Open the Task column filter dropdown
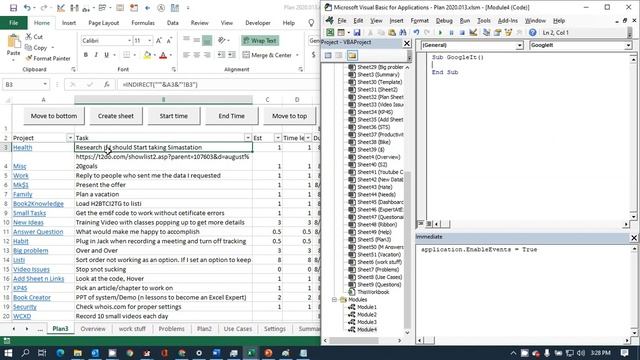The width and height of the screenshot is (640, 360). point(248,138)
